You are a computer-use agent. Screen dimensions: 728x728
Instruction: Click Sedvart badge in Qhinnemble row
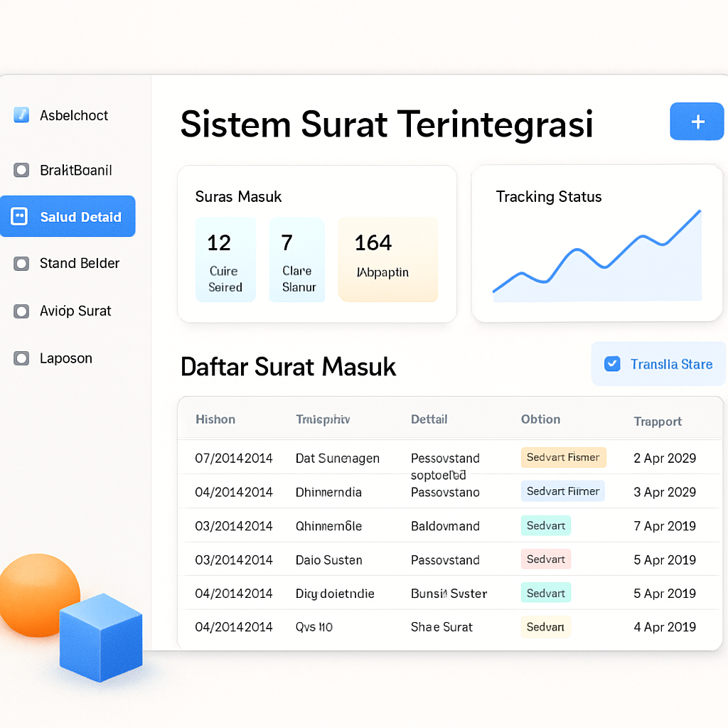click(x=545, y=525)
